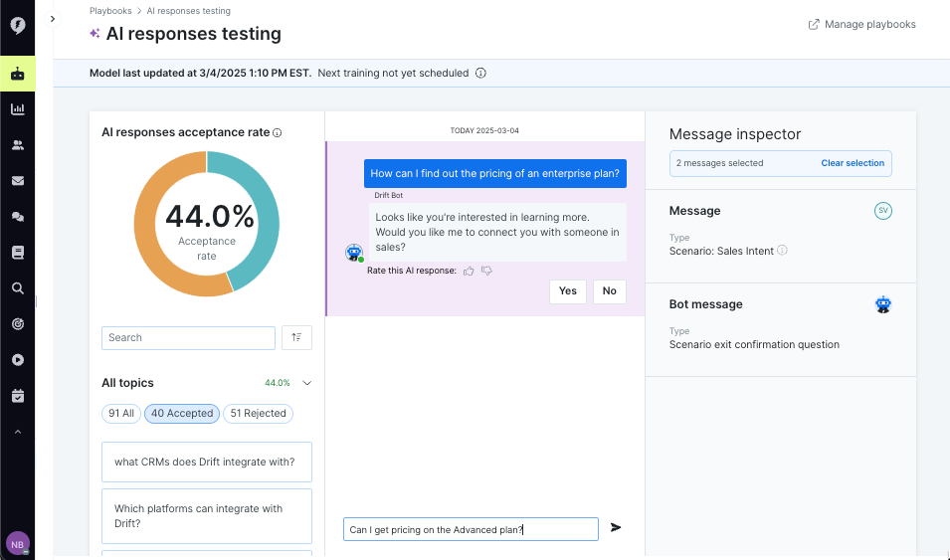Image resolution: width=950 pixels, height=560 pixels.
Task: Collapse sidebar items with up chevron
Action: [18, 432]
